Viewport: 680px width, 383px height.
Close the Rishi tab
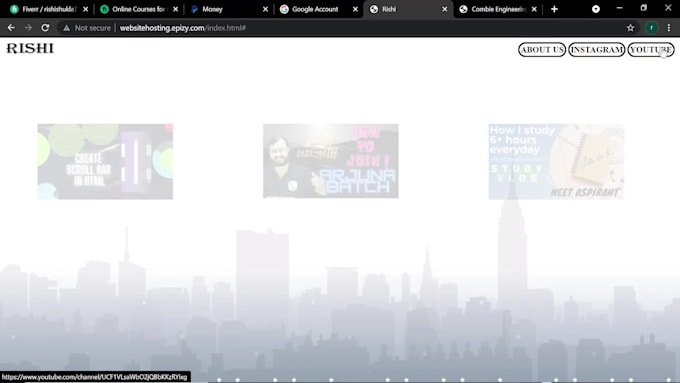(x=445, y=9)
